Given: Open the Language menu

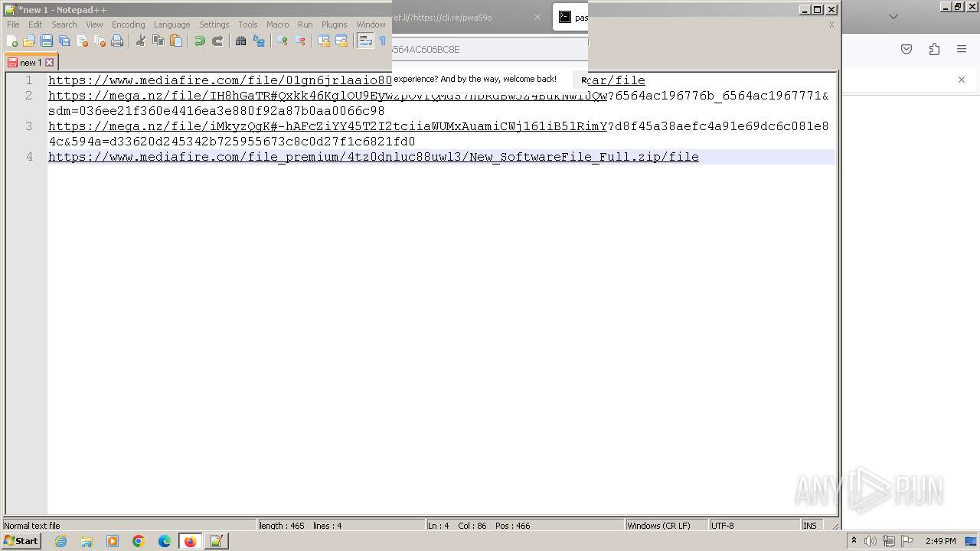Looking at the screenshot, I should (171, 24).
